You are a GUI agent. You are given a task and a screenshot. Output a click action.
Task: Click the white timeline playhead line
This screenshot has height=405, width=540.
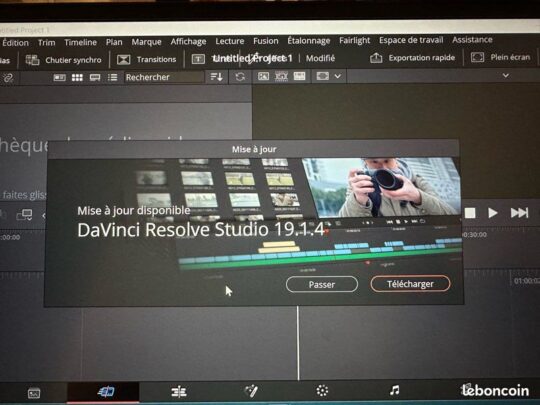pyautogui.click(x=298, y=343)
